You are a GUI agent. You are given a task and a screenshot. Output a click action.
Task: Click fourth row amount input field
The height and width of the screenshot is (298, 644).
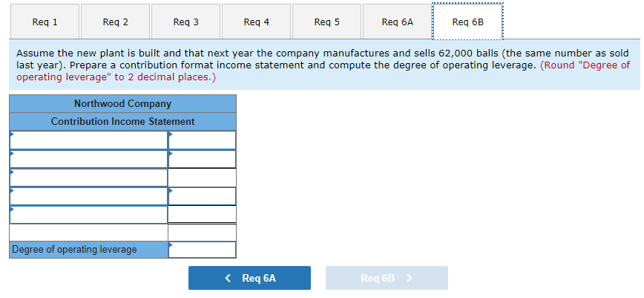click(x=202, y=196)
